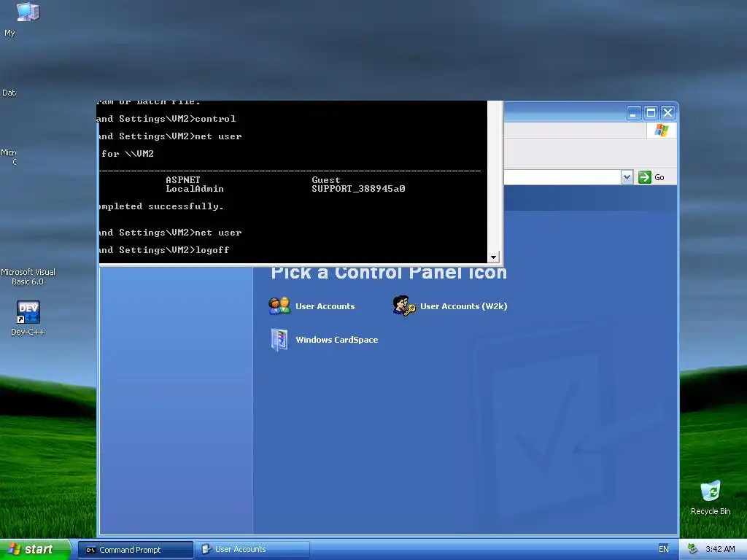Click the User Accounts (W2k) text link
This screenshot has width=747, height=560.
[x=463, y=306]
